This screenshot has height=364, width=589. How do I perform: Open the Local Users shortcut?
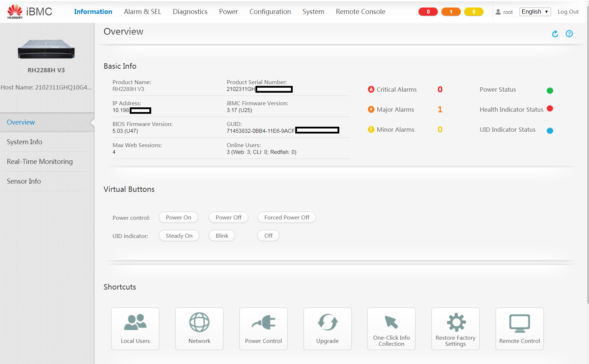click(x=135, y=329)
